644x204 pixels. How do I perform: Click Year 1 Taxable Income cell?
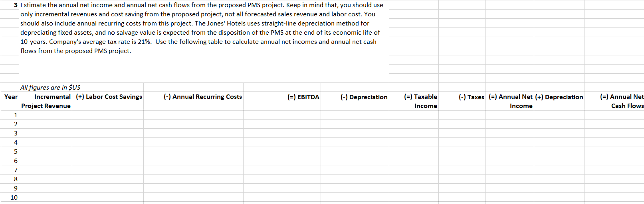[414, 115]
